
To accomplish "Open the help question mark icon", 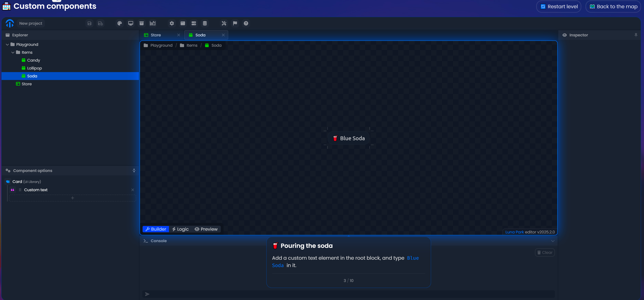I will click(x=246, y=23).
